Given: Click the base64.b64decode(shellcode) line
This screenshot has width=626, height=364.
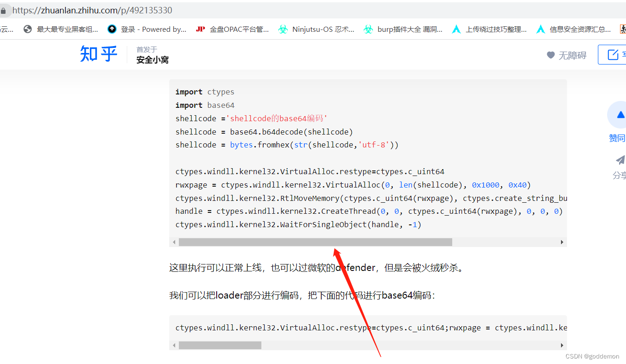Looking at the screenshot, I should [264, 132].
